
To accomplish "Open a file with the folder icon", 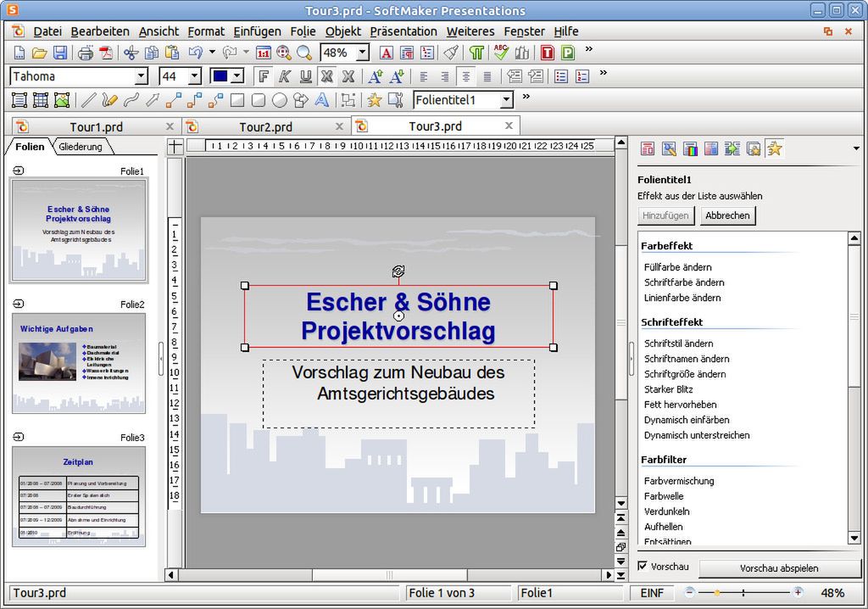I will point(39,53).
